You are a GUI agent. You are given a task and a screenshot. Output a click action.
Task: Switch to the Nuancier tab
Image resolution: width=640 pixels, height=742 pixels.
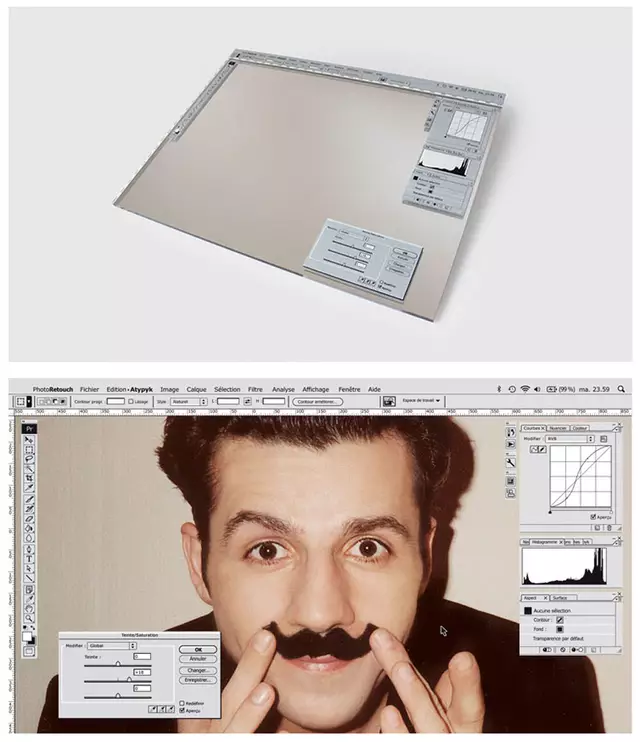tap(558, 428)
